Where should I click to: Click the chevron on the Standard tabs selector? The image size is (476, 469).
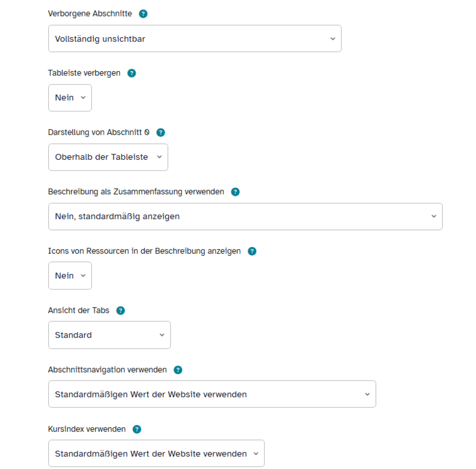(x=162, y=335)
